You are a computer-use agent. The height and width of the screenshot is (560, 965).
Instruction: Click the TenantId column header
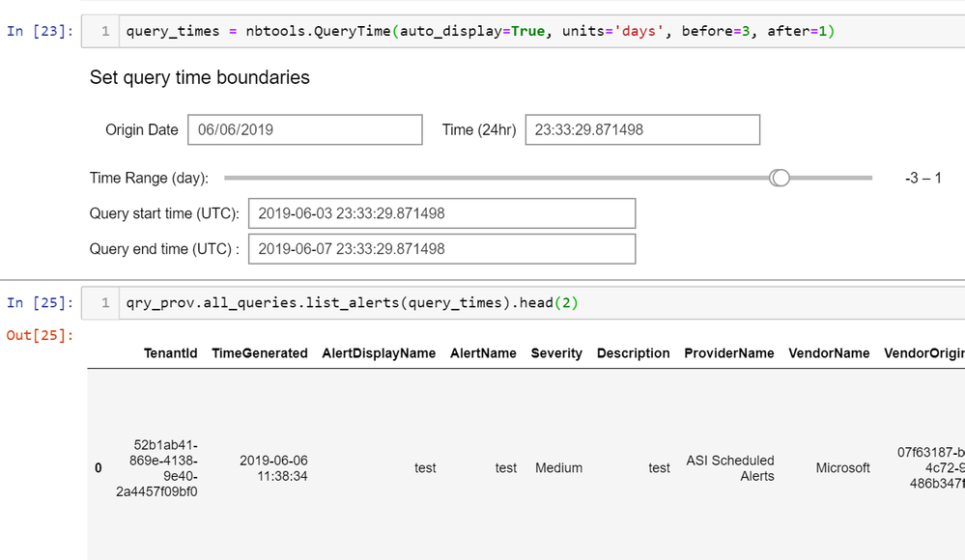pos(170,353)
